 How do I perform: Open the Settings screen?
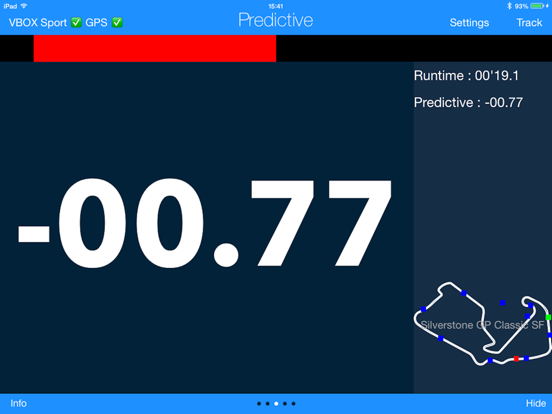tap(469, 23)
